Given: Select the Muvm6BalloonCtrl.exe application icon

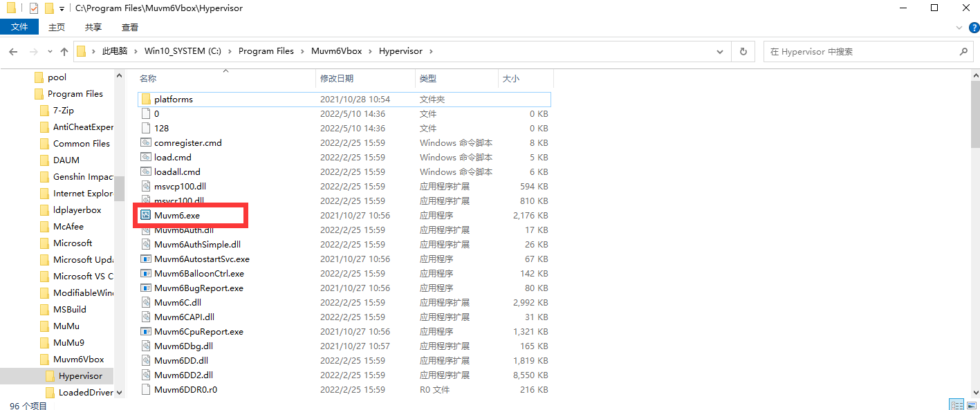Looking at the screenshot, I should (x=146, y=273).
